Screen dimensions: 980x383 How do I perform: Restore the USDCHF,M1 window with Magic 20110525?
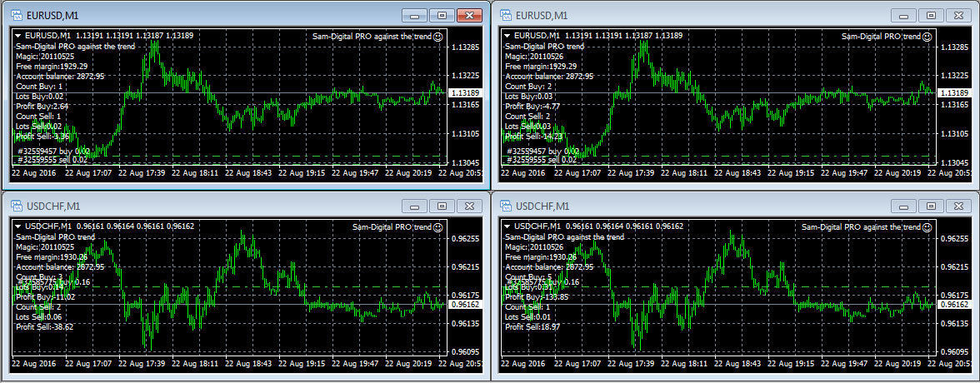(442, 206)
